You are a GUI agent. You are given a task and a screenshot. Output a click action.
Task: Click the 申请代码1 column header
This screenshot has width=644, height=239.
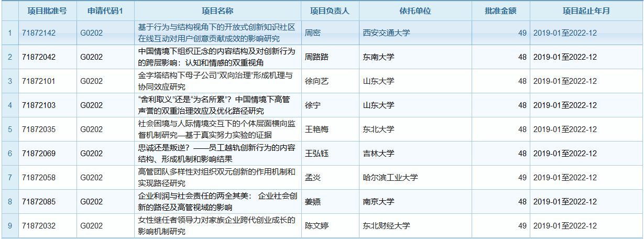(x=105, y=11)
